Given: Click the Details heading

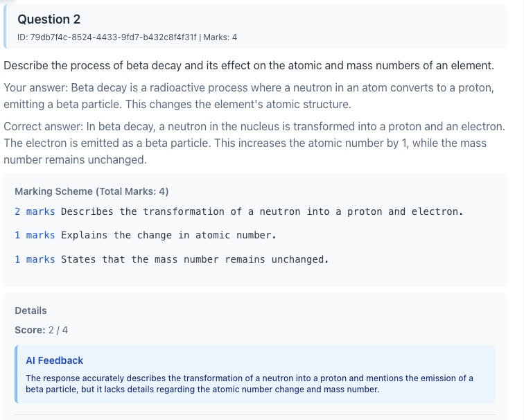Looking at the screenshot, I should pos(30,310).
